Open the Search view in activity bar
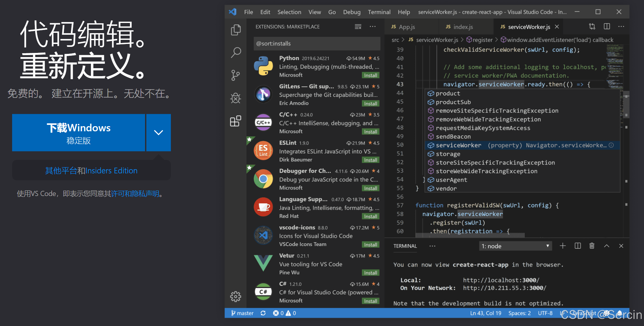 point(236,53)
